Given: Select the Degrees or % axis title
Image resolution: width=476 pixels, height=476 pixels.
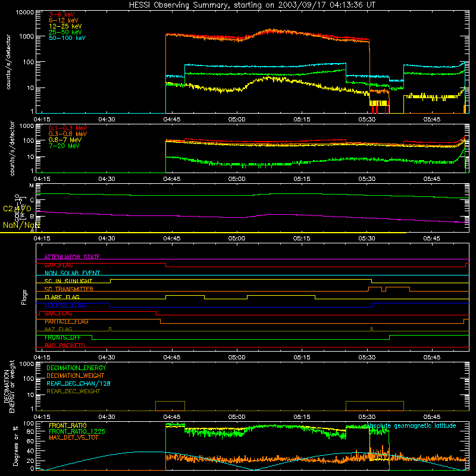Looking at the screenshot, I should 15,446.
